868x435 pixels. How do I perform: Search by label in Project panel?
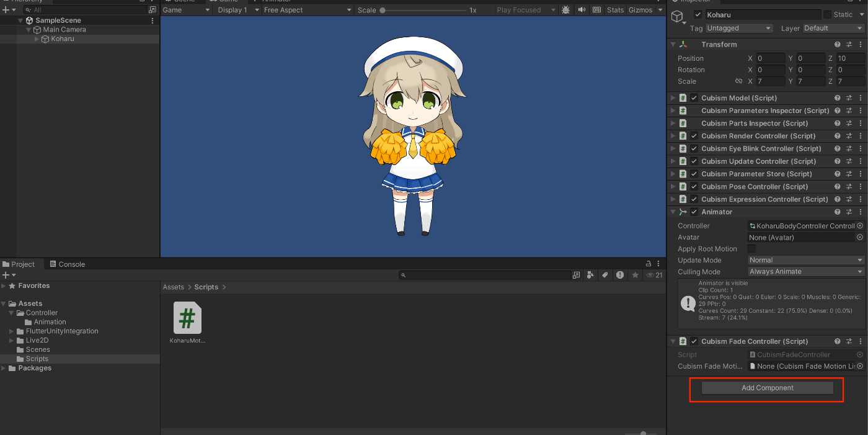[x=605, y=275]
